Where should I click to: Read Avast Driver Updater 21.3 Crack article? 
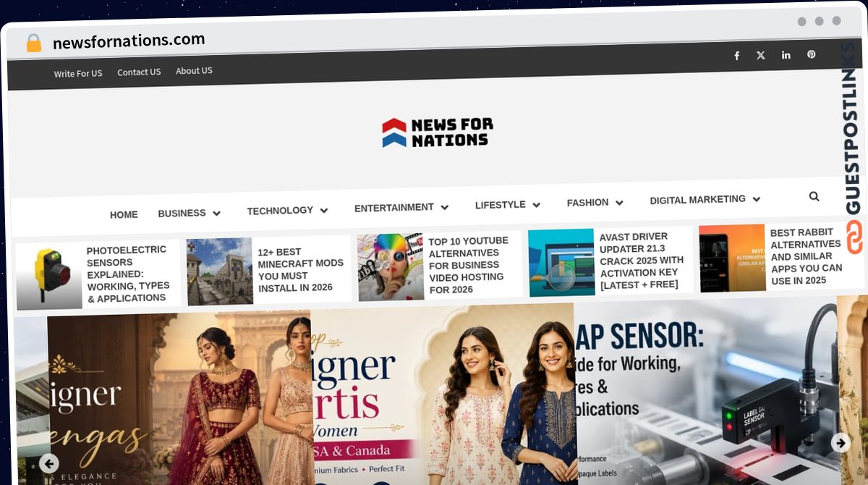point(641,261)
